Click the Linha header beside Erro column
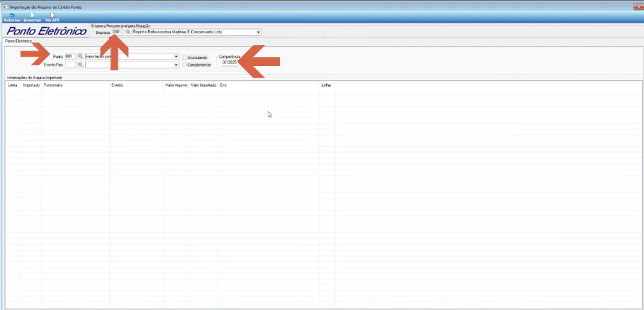644x310 pixels. click(328, 86)
